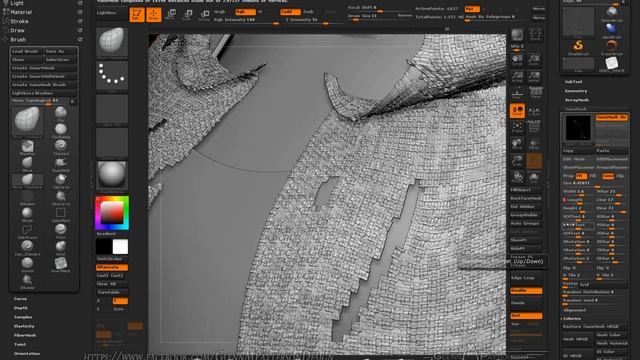
Task: Click Restore NanoMesh MRGB button
Action: pos(595,327)
